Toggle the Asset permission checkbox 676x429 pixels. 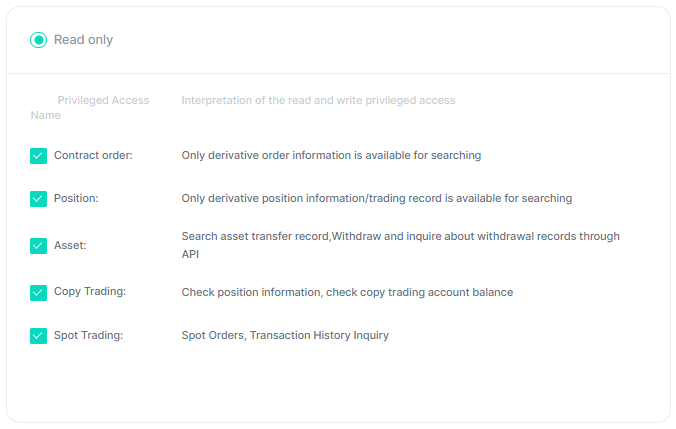38,246
